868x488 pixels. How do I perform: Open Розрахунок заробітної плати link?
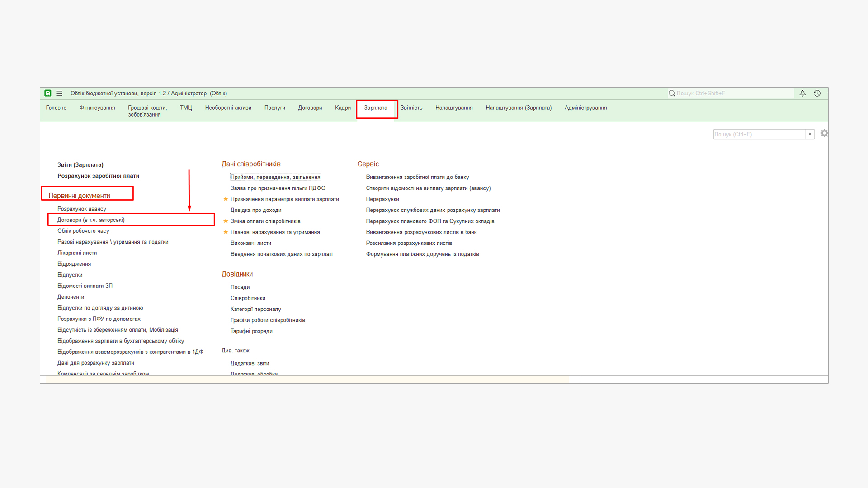coord(98,176)
